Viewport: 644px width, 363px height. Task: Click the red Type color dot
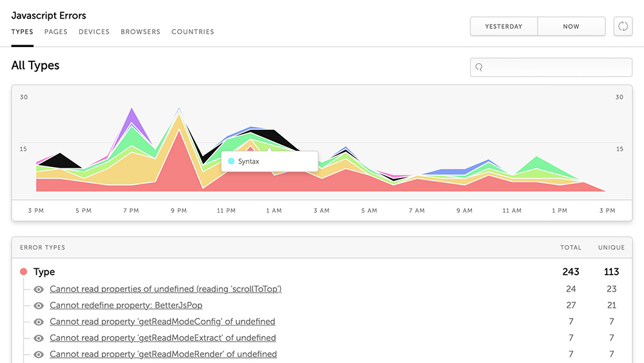click(24, 272)
